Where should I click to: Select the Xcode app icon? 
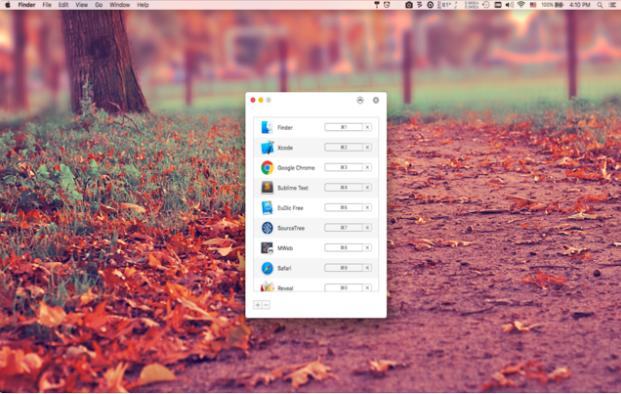[x=267, y=148]
